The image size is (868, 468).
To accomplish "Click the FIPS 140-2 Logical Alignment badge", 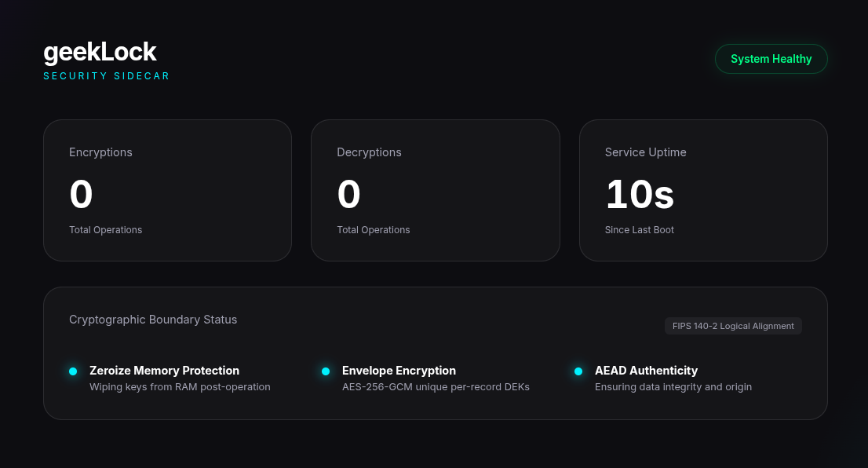I will 733,326.
